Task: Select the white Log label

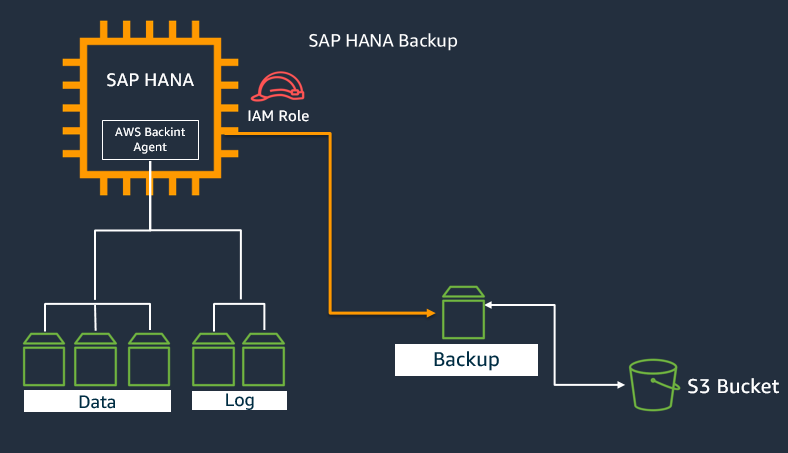Action: point(240,401)
